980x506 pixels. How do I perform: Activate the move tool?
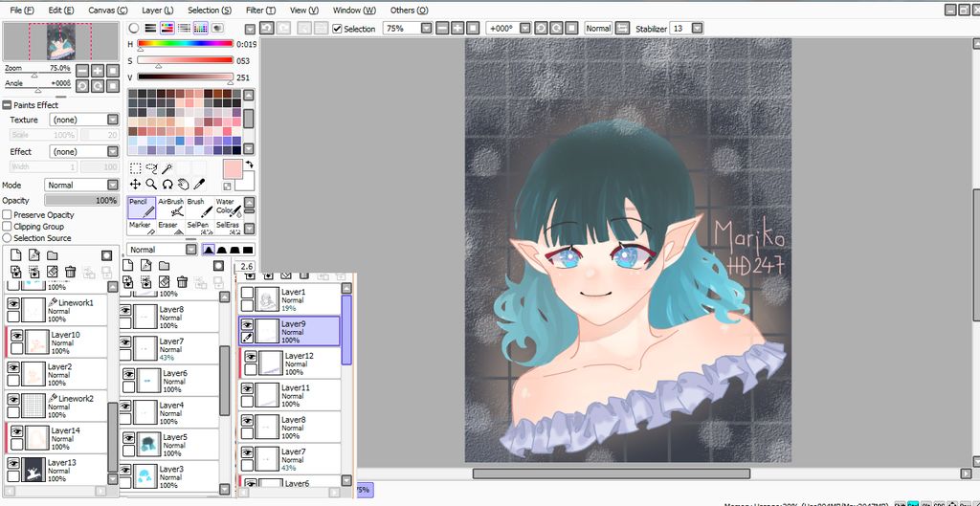point(135,184)
